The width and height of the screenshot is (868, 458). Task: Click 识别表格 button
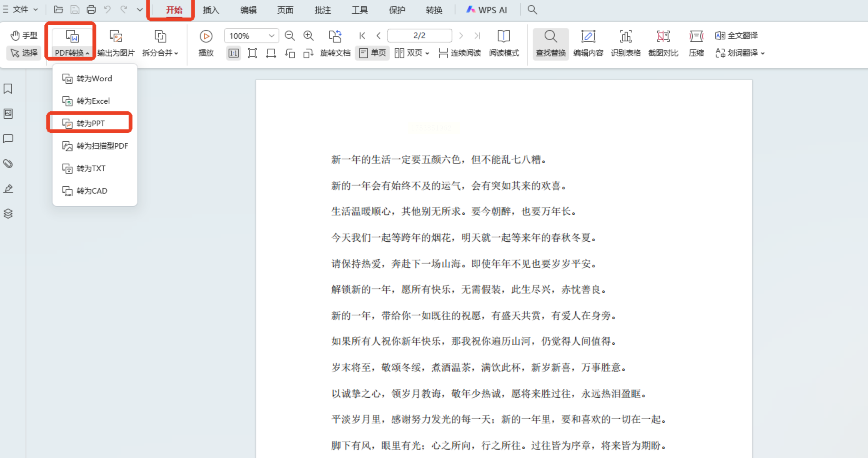click(625, 44)
